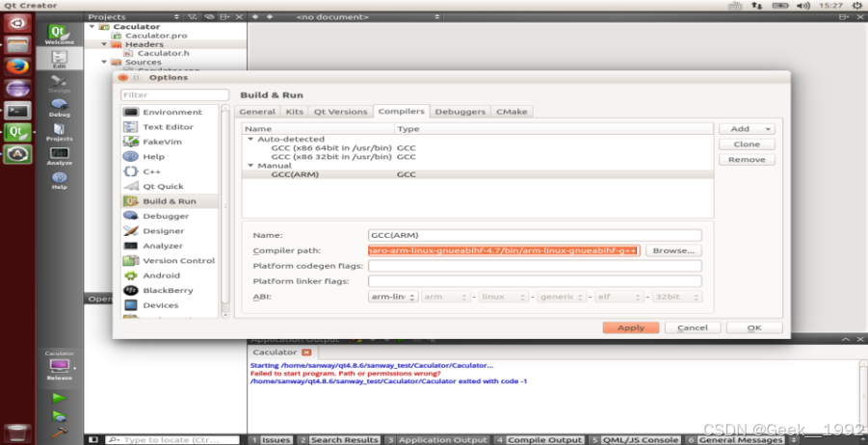The image size is (868, 445).
Task: Select Version Control options category
Action: click(x=171, y=261)
